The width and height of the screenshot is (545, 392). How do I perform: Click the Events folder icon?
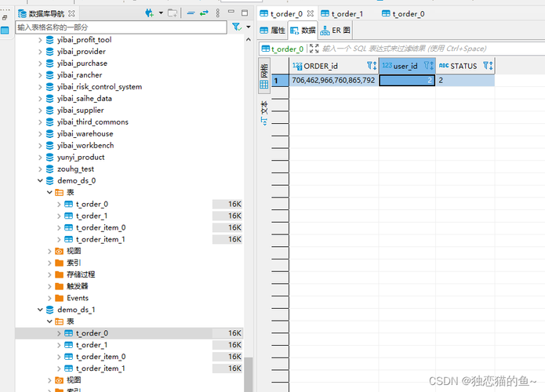(x=60, y=298)
